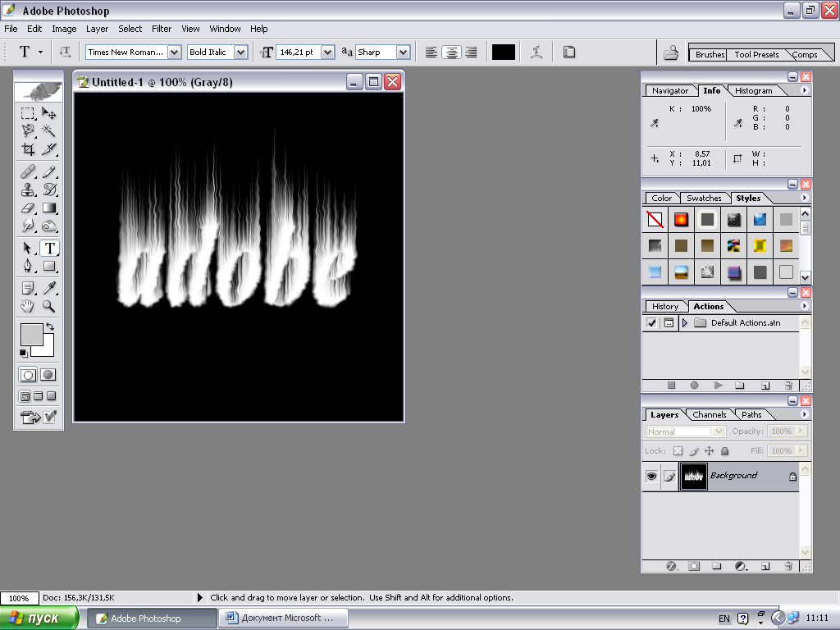Open the Layers palette flyout menu
Image resolution: width=840 pixels, height=630 pixels.
tap(804, 414)
